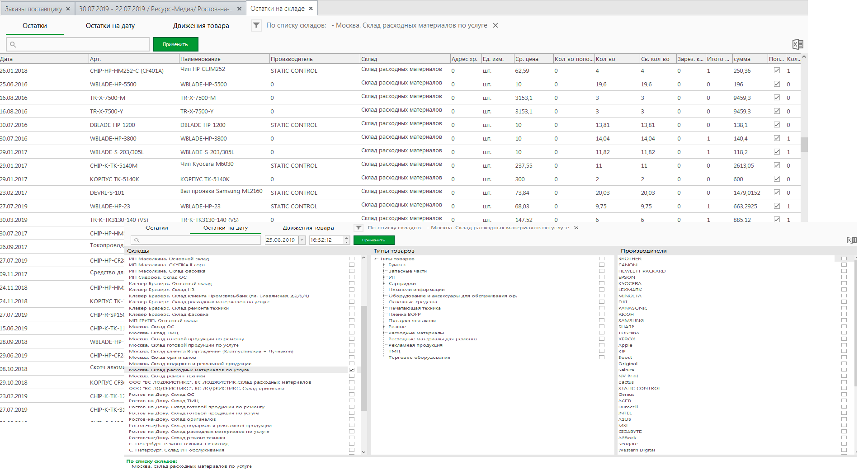Expand the 'Запасные части' tree node
This screenshot has height=470, width=868.
click(384, 271)
